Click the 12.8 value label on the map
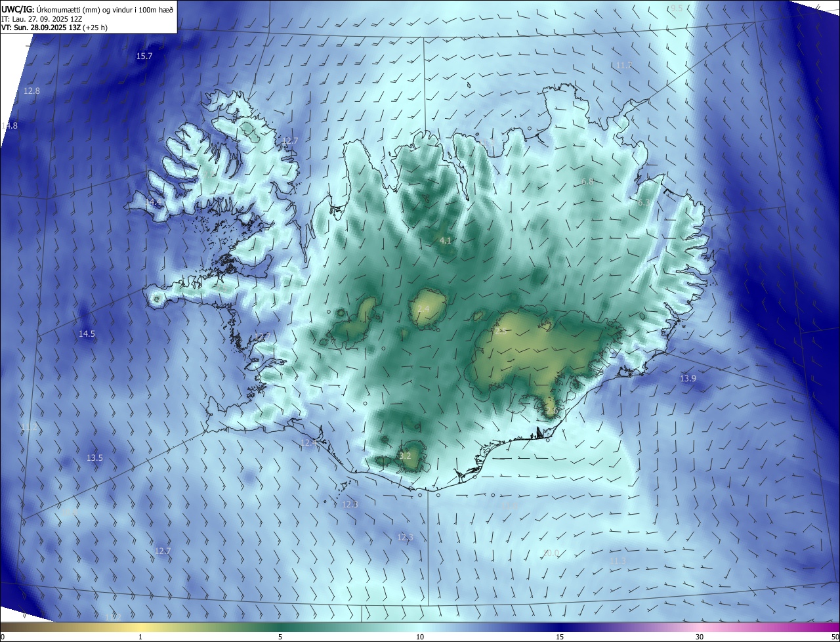The image size is (840, 642). pos(31,91)
